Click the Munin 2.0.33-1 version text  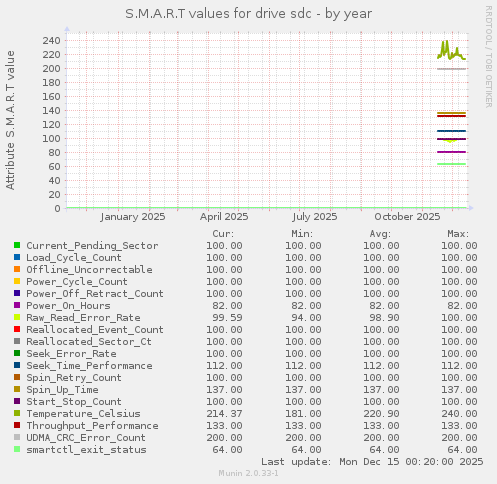[x=248, y=473]
